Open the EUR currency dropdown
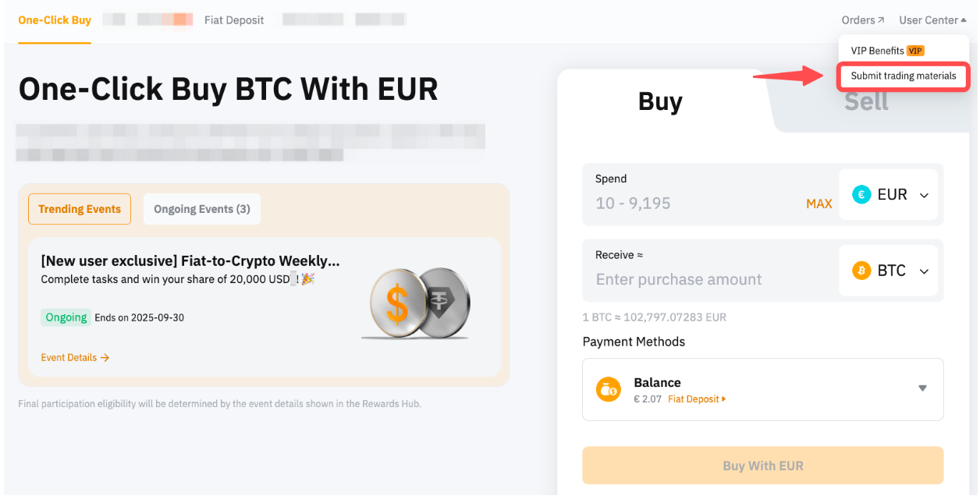 924,196
